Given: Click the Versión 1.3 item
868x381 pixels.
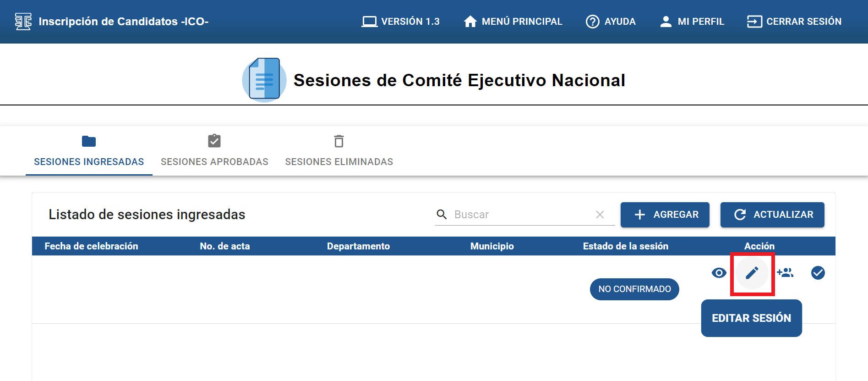Looking at the screenshot, I should (x=400, y=22).
